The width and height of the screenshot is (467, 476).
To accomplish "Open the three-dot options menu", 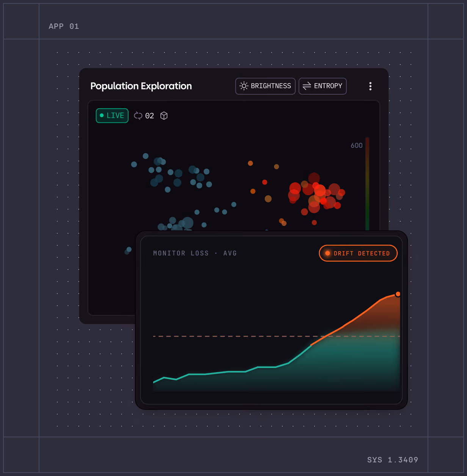I will (x=370, y=86).
